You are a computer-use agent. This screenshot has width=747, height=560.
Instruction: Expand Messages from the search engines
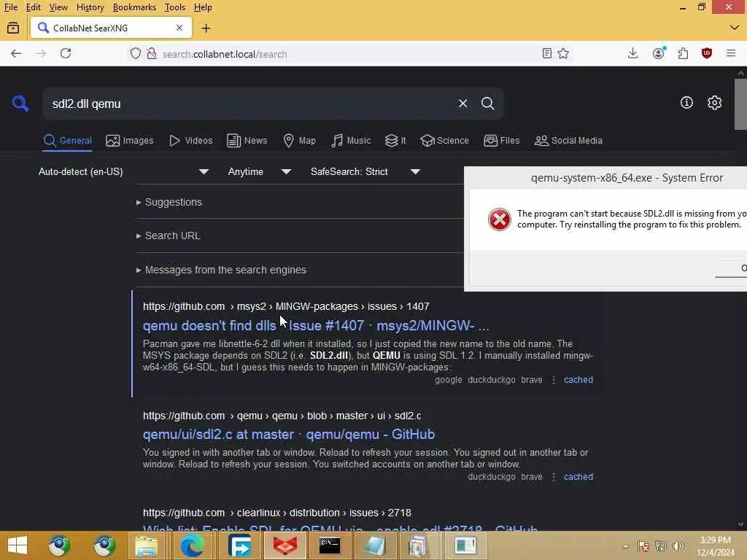pyautogui.click(x=222, y=270)
